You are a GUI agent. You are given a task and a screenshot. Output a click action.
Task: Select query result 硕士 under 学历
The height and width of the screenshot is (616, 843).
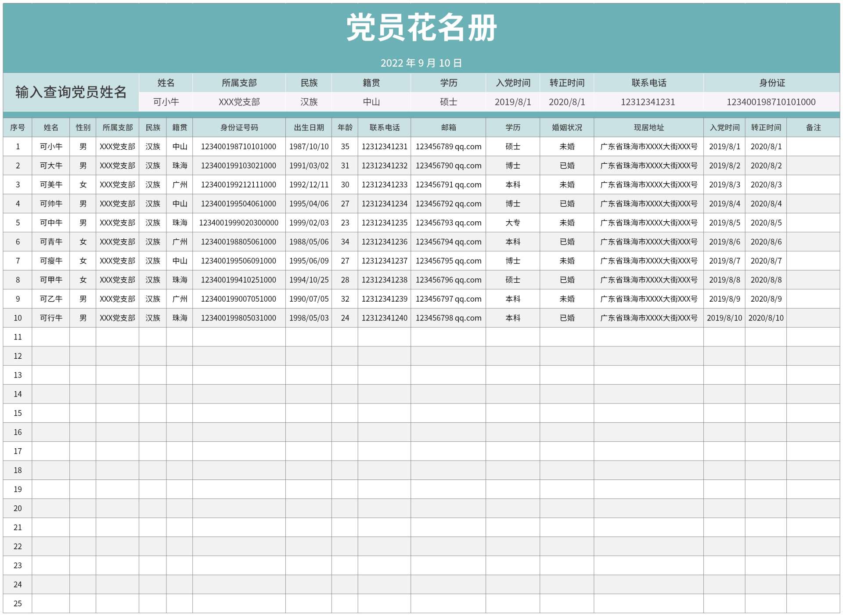point(448,102)
